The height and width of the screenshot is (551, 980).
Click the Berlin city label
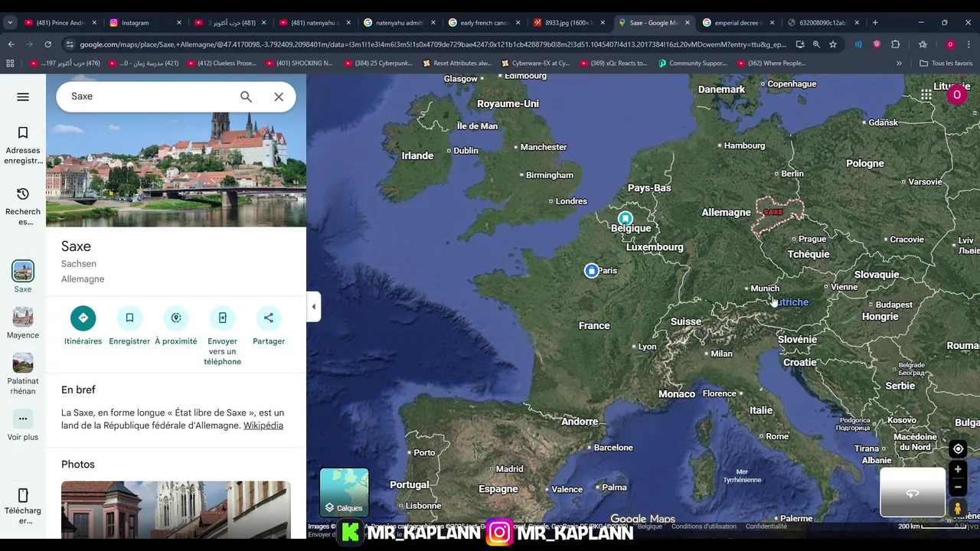[x=792, y=174]
